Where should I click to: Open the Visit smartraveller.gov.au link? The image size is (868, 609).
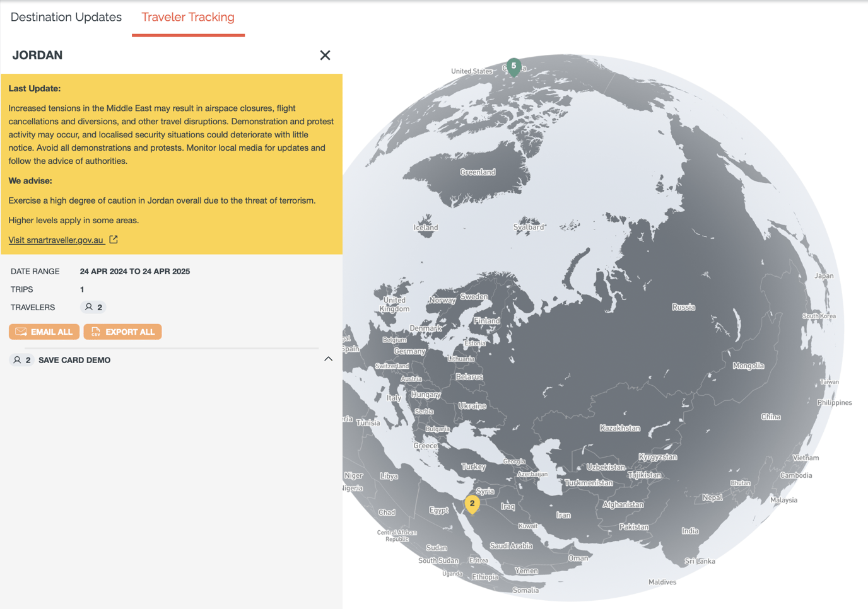pos(56,240)
